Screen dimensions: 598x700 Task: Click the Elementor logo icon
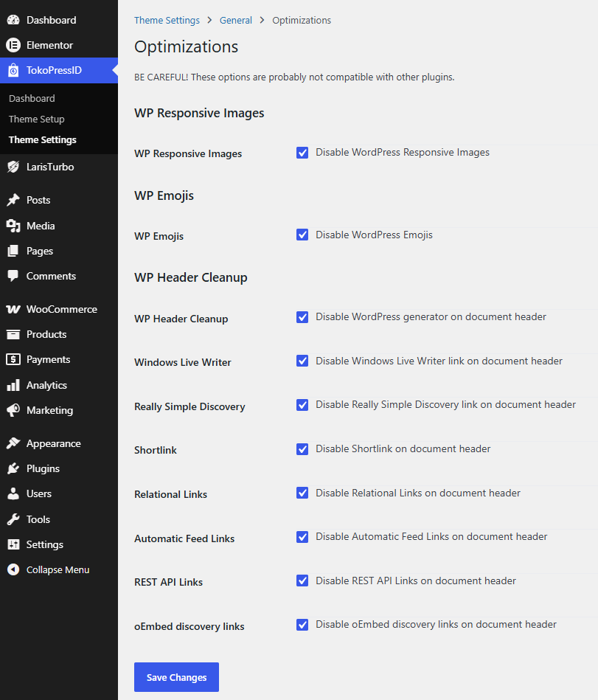pos(13,45)
